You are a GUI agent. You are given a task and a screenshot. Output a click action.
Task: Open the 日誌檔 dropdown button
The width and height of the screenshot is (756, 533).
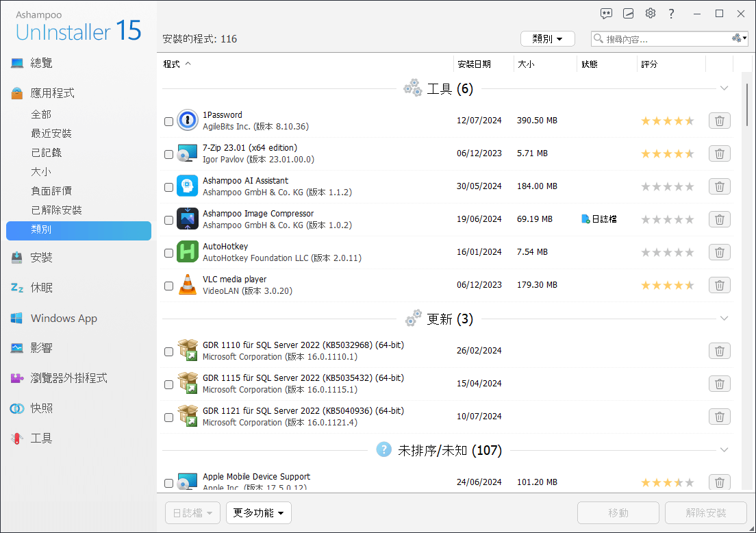click(192, 512)
